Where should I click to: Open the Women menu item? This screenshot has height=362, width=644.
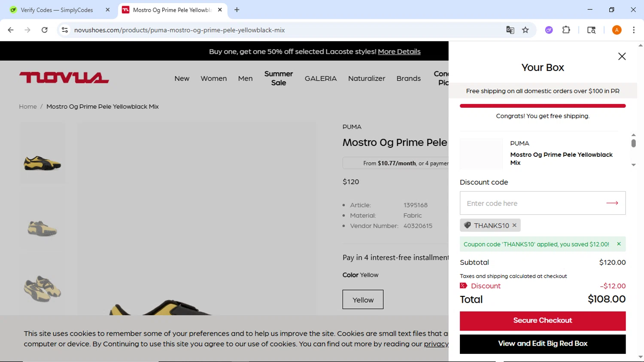click(213, 79)
